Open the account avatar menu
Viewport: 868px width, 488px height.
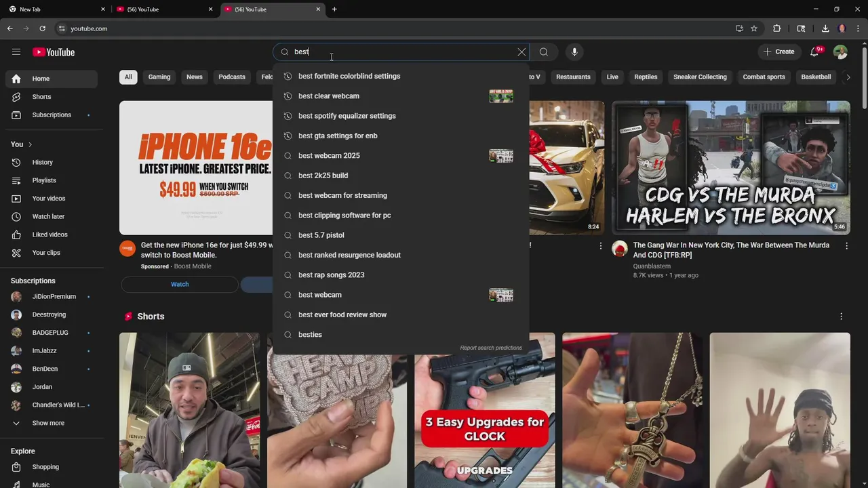(x=840, y=52)
